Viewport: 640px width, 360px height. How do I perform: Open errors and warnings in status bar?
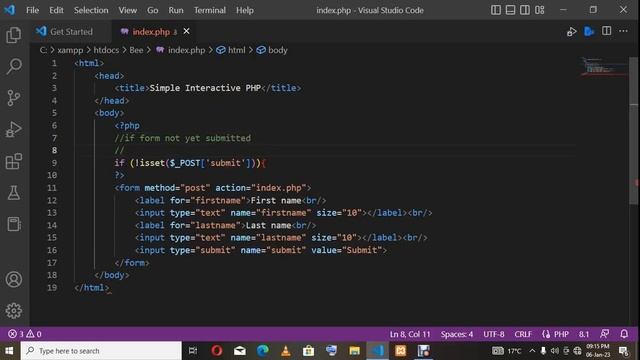click(25, 334)
